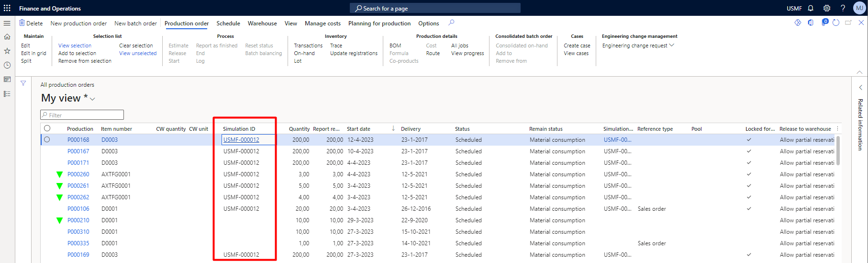This screenshot has width=868, height=263.
Task: Toggle Locked checkmark on P000260 row
Action: pyautogui.click(x=749, y=174)
